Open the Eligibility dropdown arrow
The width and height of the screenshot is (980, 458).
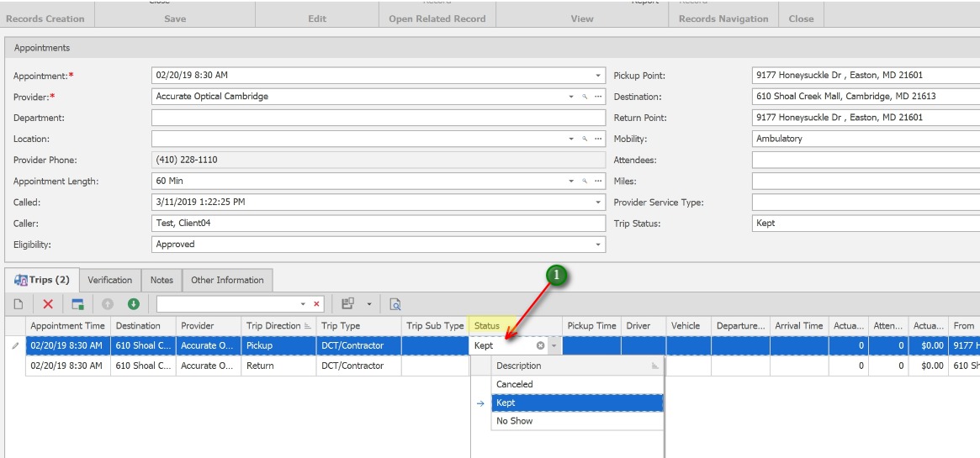[x=598, y=245]
